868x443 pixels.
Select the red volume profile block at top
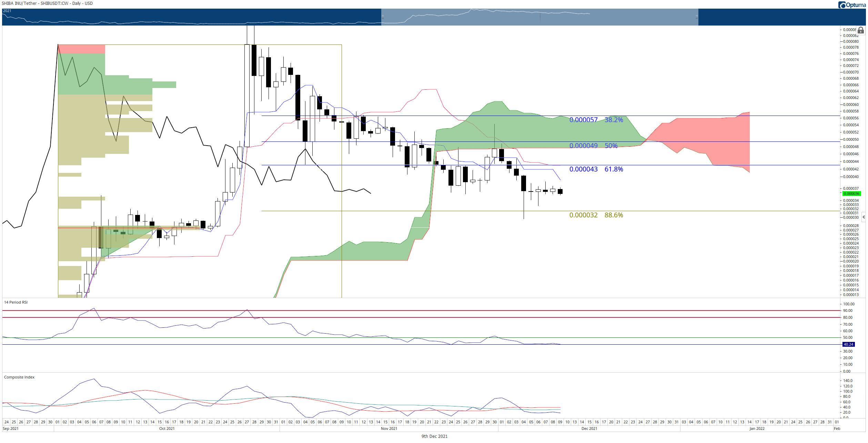tap(82, 49)
